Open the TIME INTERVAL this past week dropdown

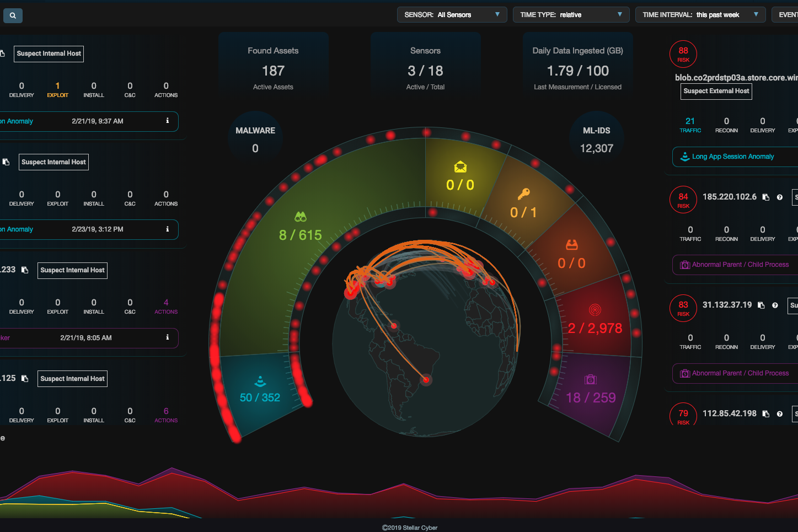click(x=700, y=15)
